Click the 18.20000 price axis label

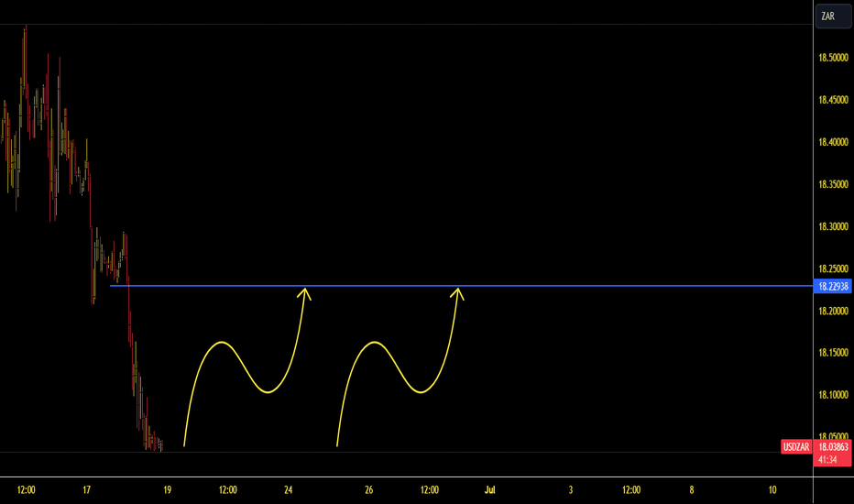point(833,312)
